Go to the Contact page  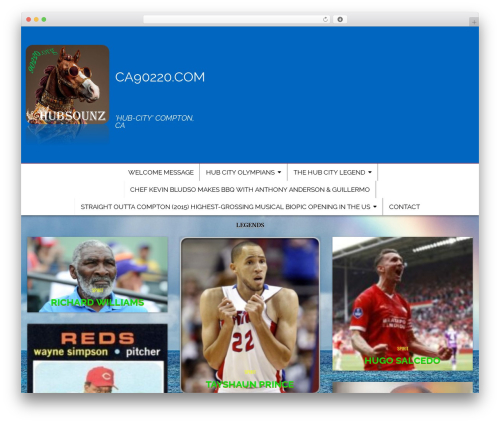click(404, 207)
